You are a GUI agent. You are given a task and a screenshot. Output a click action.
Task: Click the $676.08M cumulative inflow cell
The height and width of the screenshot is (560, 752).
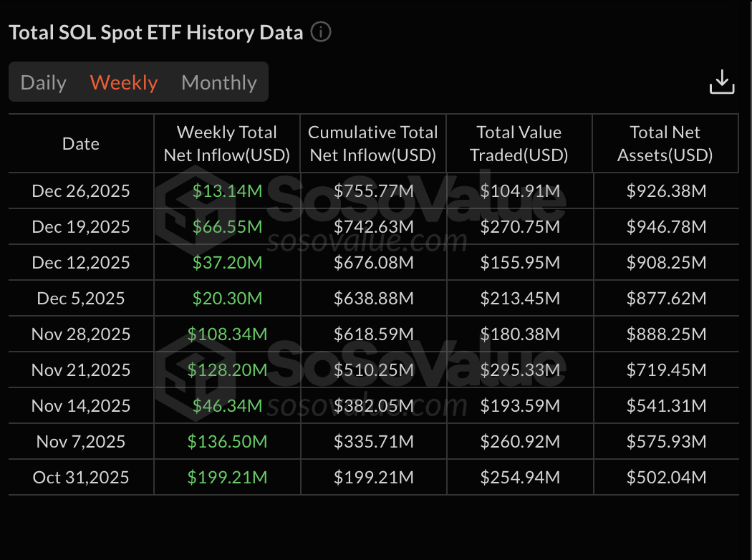372,262
